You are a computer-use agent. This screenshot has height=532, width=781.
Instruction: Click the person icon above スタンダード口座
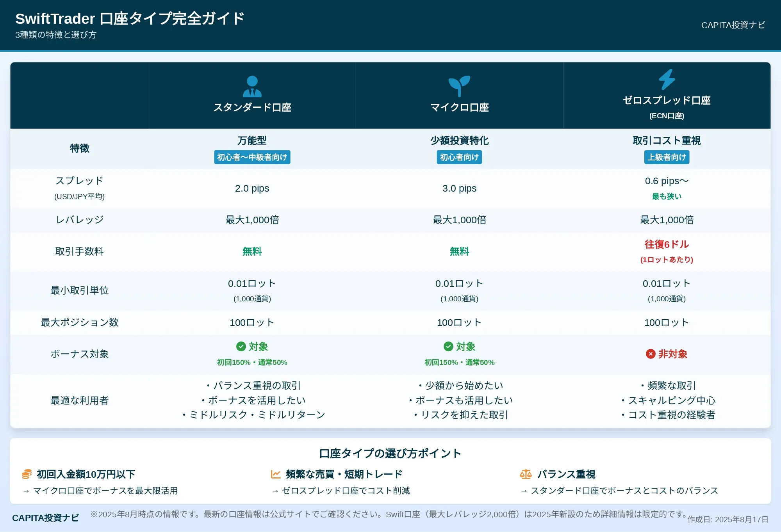[x=252, y=87]
